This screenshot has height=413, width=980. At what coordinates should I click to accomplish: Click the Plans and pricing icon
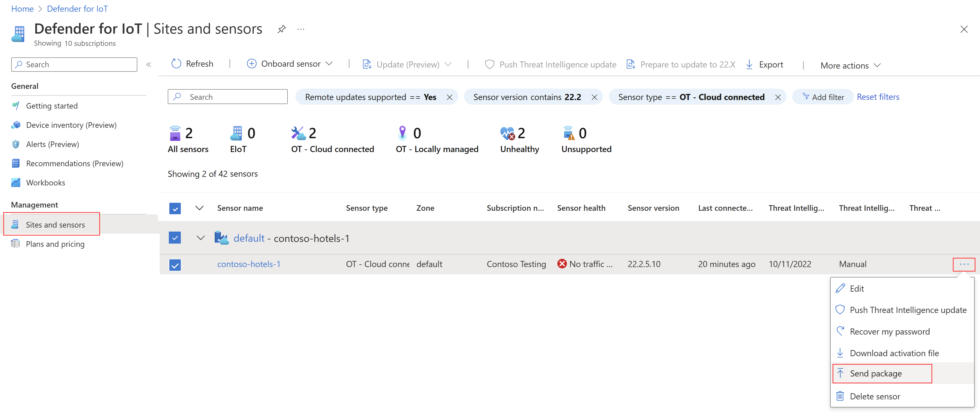coord(15,244)
